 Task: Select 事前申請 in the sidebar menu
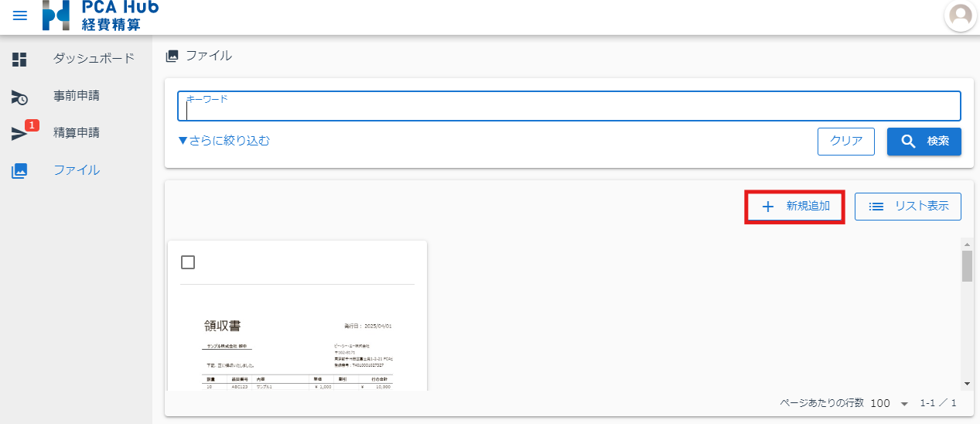pos(77,96)
